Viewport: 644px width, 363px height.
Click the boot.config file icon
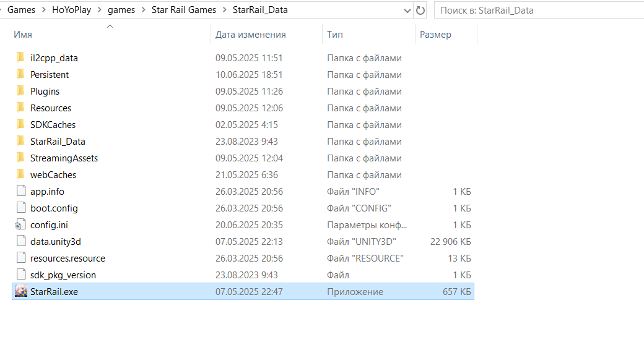(x=21, y=208)
